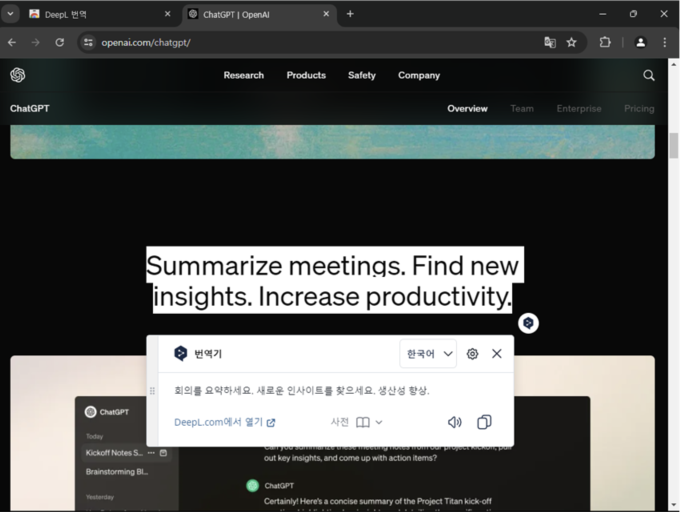Image resolution: width=680 pixels, height=512 pixels.
Task: Open the Company menu
Action: 419,75
